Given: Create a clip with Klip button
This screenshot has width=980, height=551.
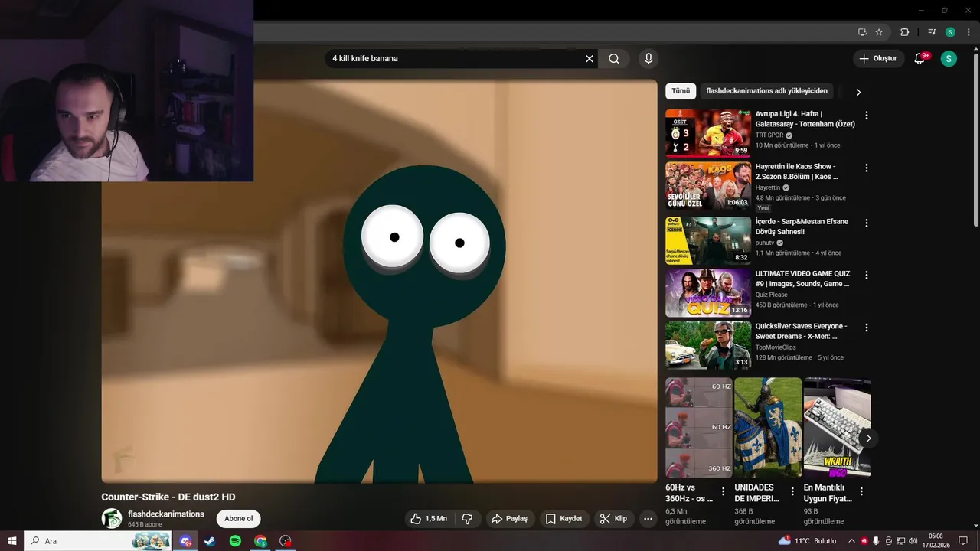Looking at the screenshot, I should tap(613, 519).
